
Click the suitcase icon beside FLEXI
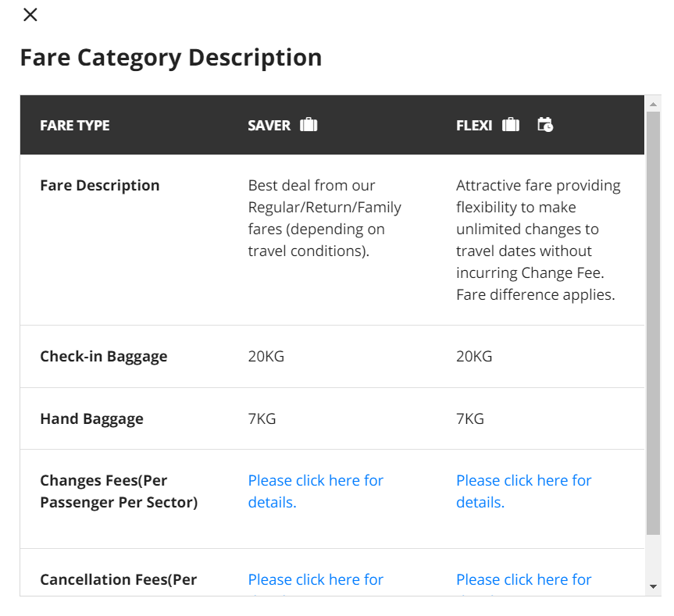pos(511,125)
